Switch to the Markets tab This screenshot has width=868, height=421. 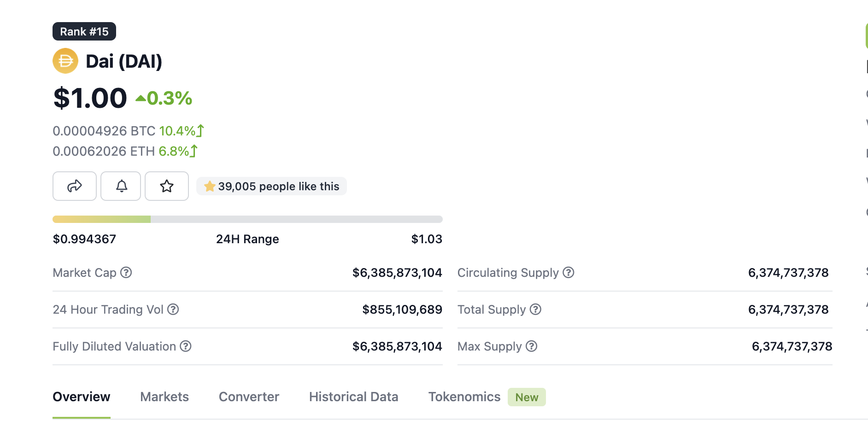164,397
